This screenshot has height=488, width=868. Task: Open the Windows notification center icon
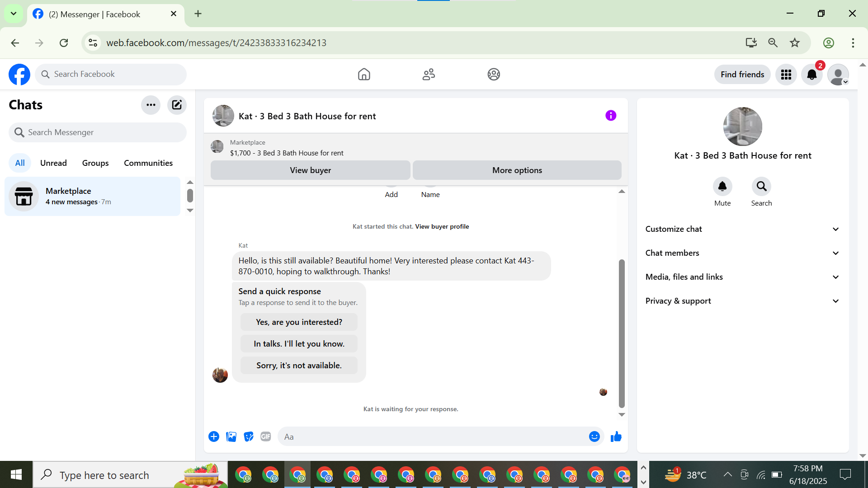845,474
